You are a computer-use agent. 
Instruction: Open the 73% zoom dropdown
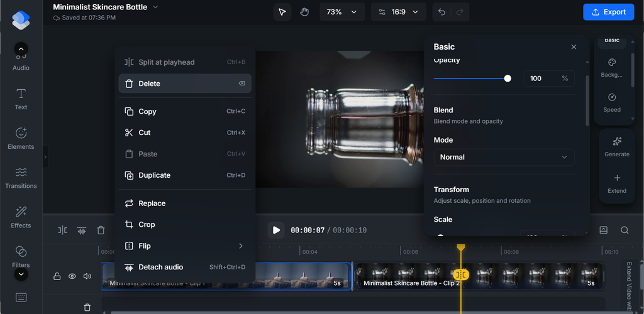pos(342,12)
